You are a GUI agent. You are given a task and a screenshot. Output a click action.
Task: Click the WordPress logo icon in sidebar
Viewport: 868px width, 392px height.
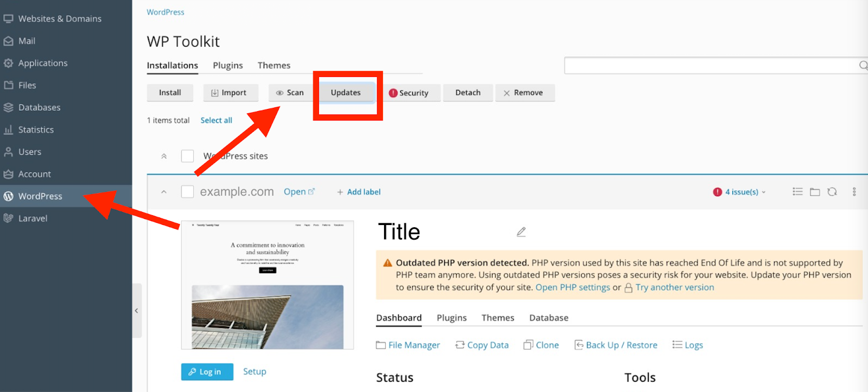pyautogui.click(x=8, y=196)
